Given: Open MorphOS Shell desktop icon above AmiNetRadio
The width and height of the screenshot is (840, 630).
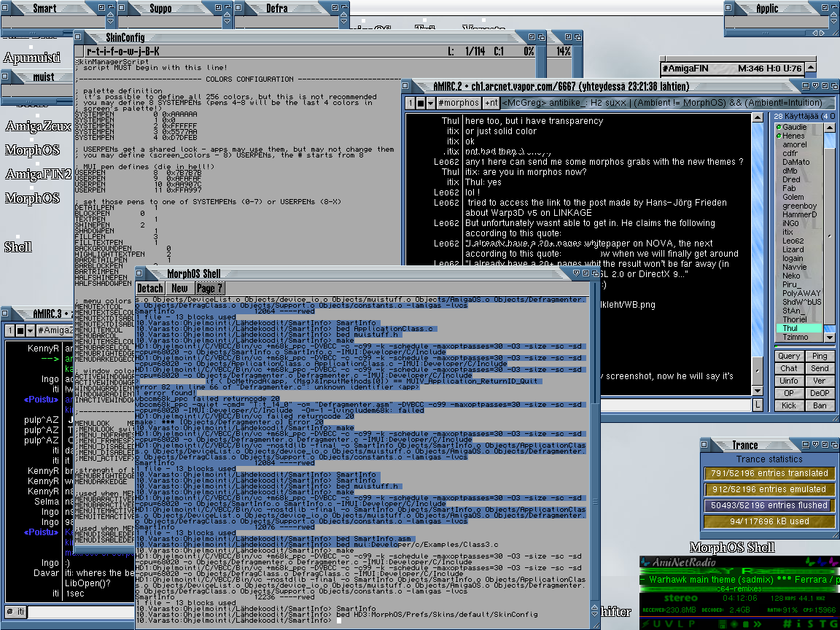Looking at the screenshot, I should click(732, 548).
